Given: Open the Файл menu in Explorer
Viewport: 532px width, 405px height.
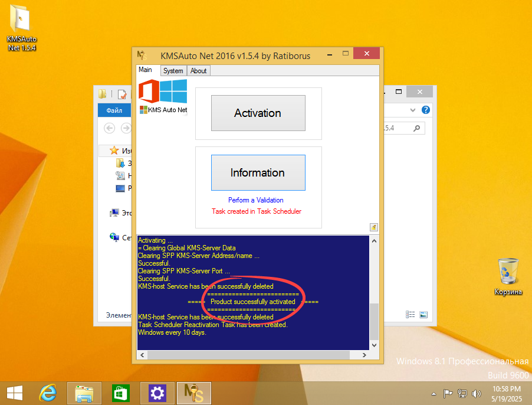Looking at the screenshot, I should coord(114,110).
